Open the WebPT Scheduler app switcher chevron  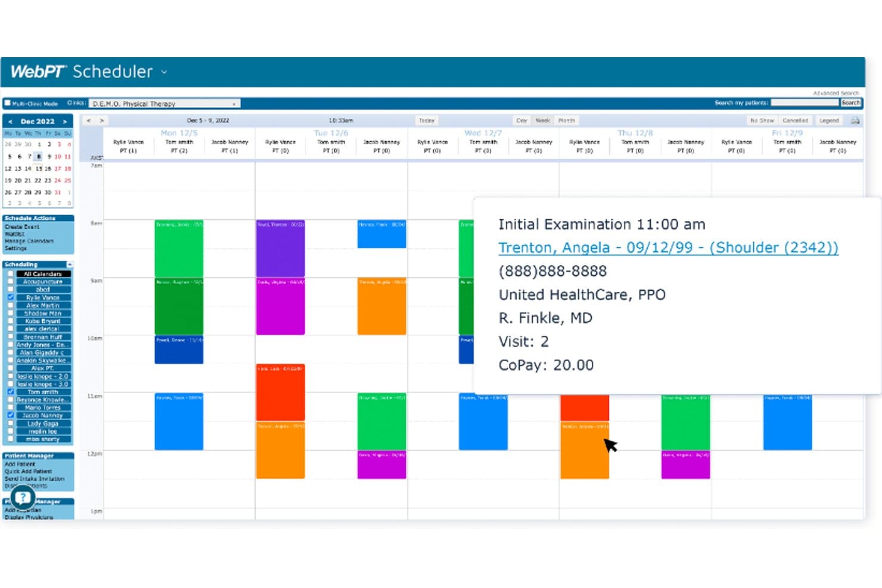pos(164,72)
